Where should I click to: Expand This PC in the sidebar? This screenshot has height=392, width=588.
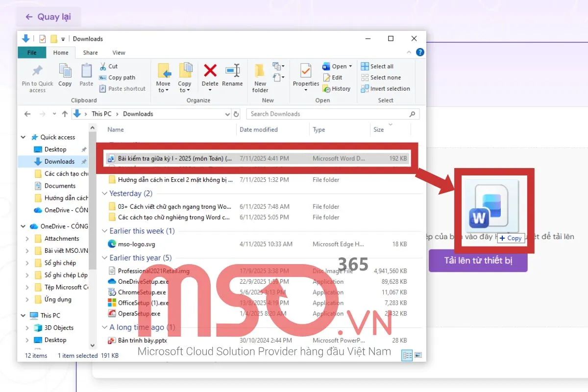(23, 315)
